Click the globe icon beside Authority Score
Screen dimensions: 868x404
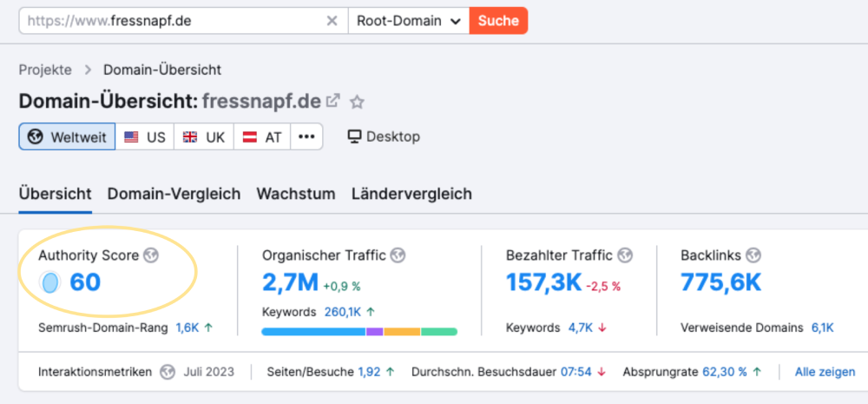(150, 255)
